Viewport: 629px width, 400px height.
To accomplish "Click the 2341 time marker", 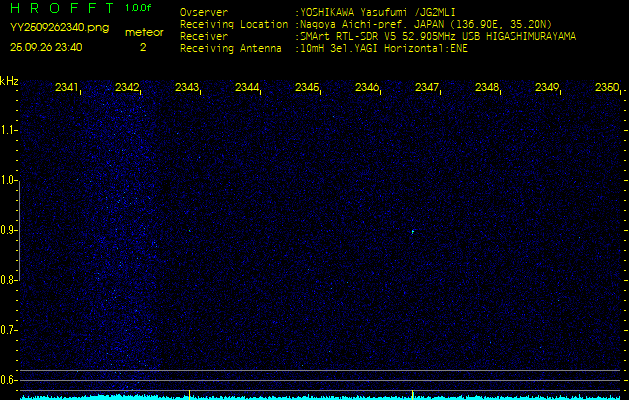I will coord(67,88).
